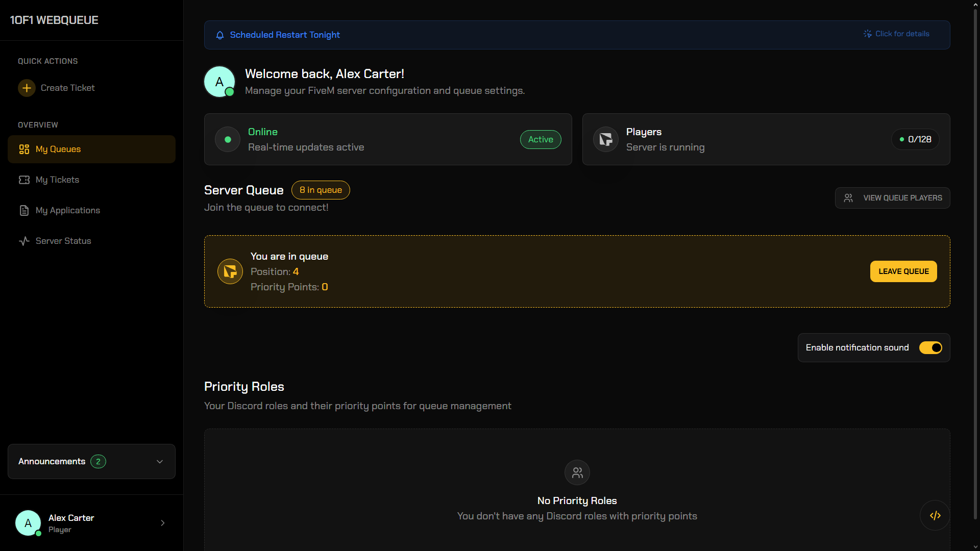This screenshot has width=980, height=551.
Task: Click the '8 in queue' badge
Action: (321, 190)
